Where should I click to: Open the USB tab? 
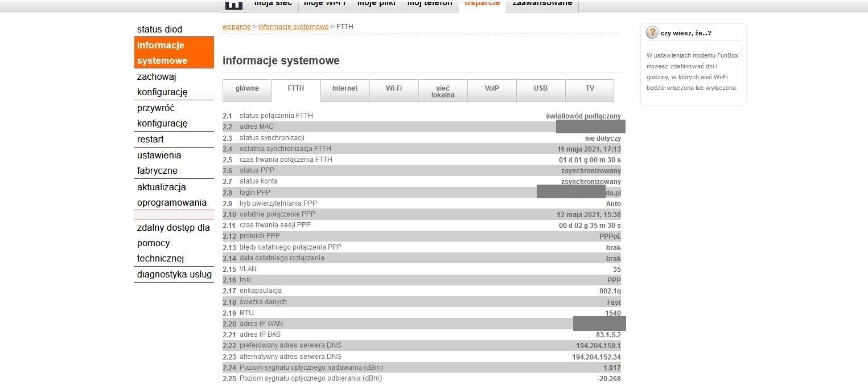(x=540, y=89)
